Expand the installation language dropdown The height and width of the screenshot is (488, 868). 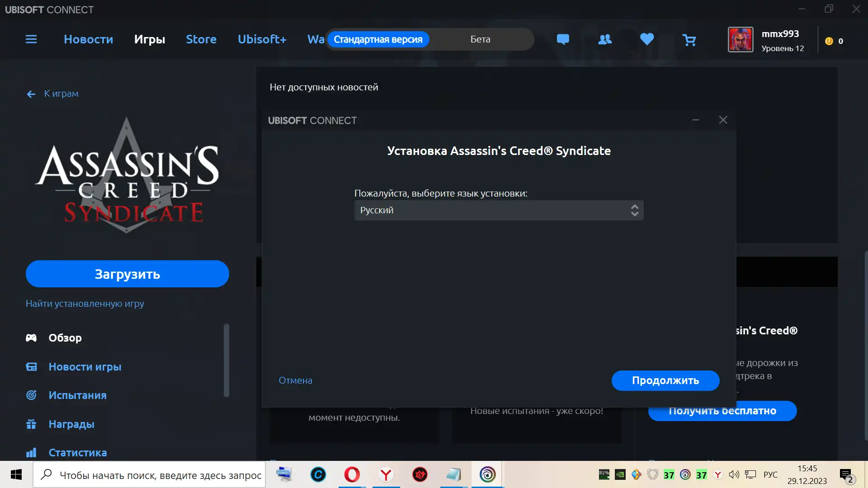pyautogui.click(x=499, y=211)
